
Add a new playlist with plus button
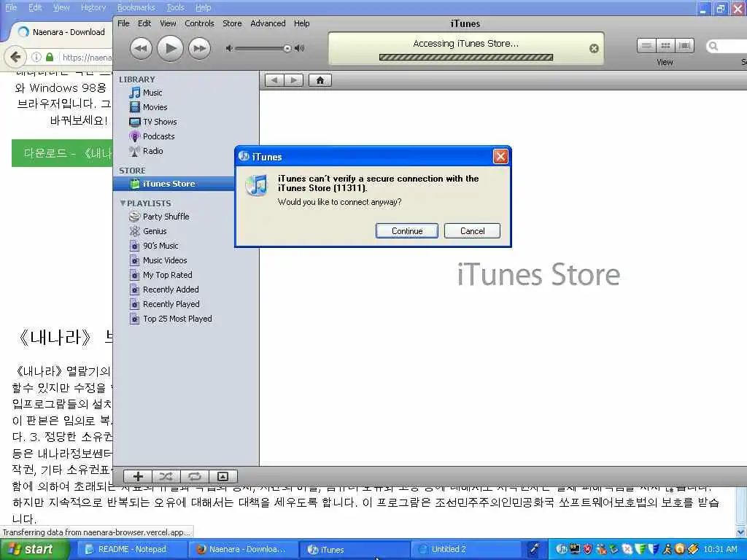point(138,476)
